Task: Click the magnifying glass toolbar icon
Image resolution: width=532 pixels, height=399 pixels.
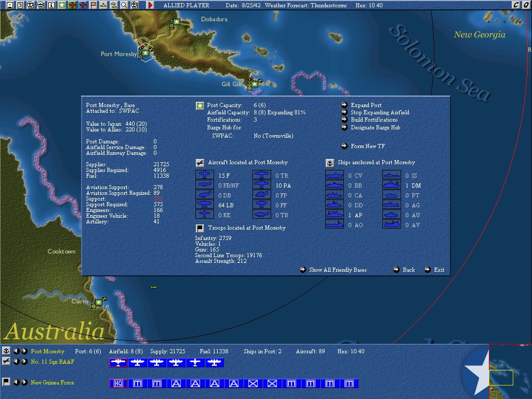Action: click(x=124, y=5)
